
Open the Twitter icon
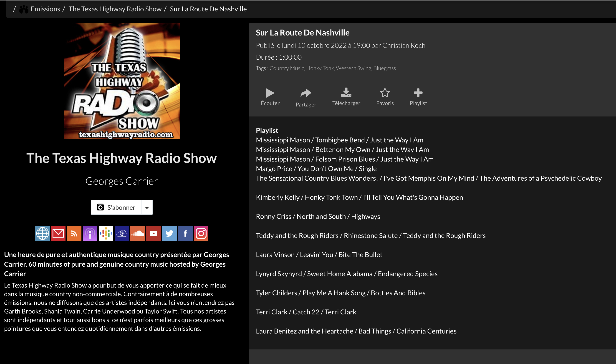tap(169, 233)
